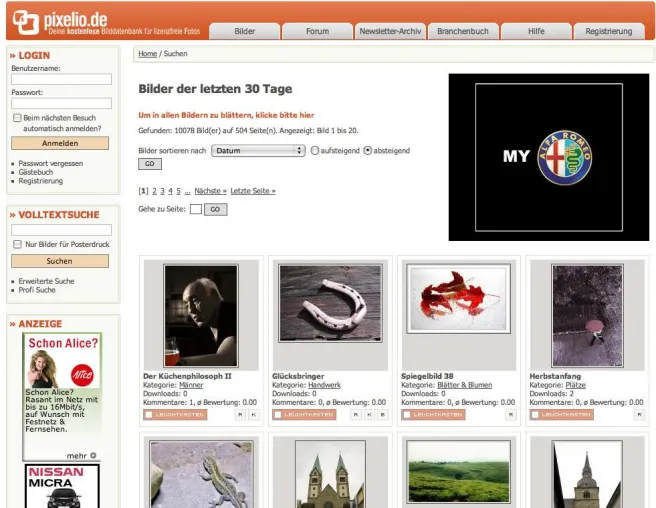
Task: Add Spiegelbild 38 to Leuchtkasten
Action: click(x=433, y=415)
